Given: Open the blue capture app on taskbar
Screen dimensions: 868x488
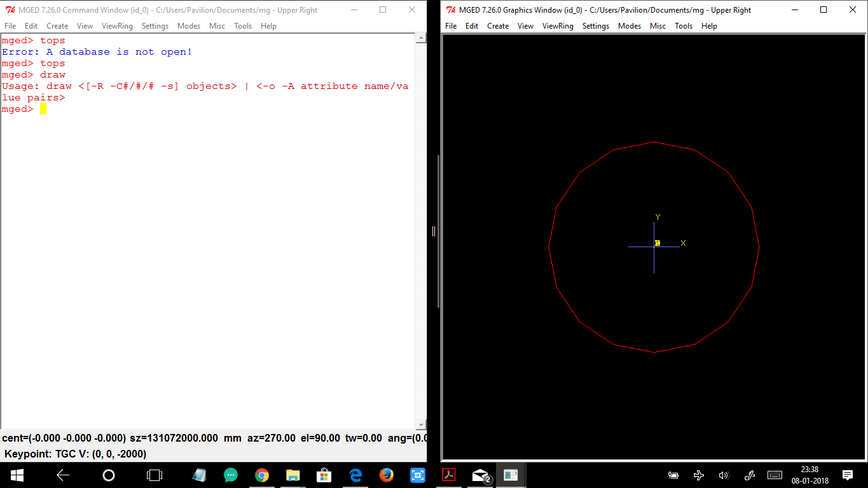Looking at the screenshot, I should (x=417, y=475).
